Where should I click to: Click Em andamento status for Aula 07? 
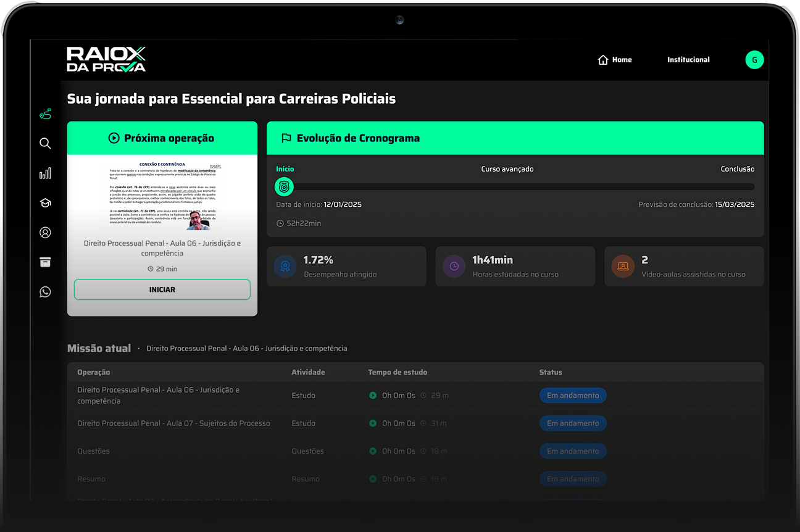pos(573,423)
